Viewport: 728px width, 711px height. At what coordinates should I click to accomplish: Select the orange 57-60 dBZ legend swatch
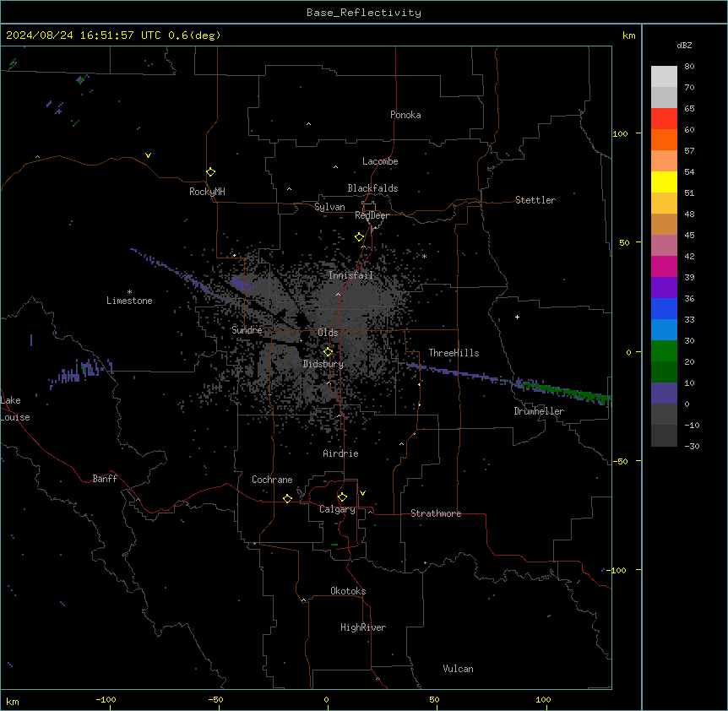click(664, 139)
